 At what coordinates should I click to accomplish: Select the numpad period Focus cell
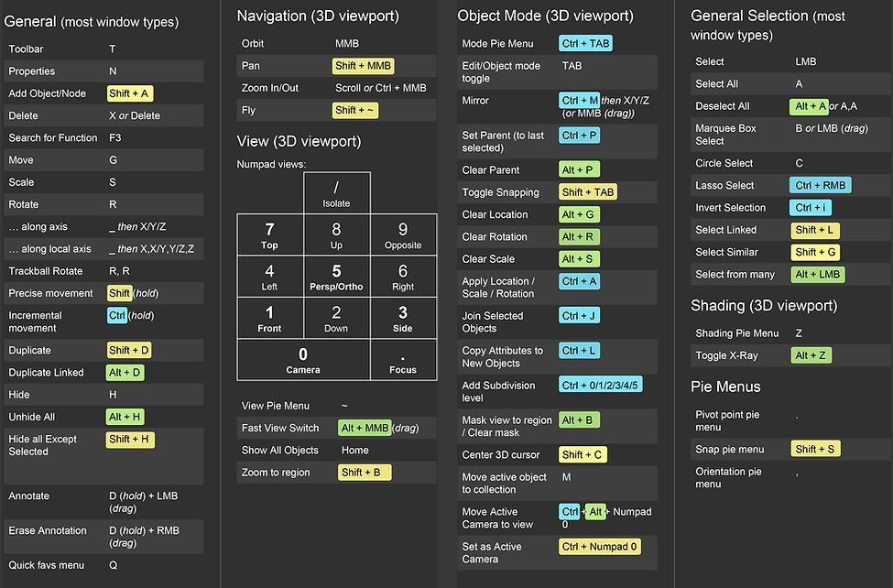403,360
